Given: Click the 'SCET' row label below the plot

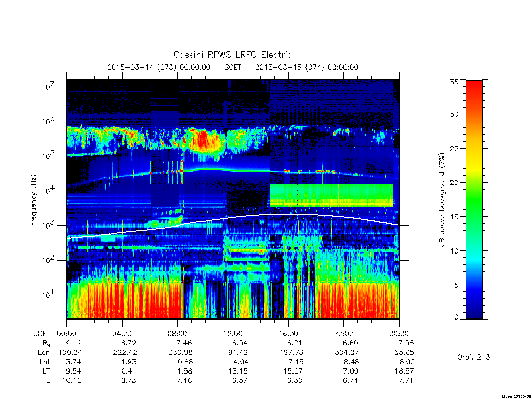Looking at the screenshot, I should point(42,334).
